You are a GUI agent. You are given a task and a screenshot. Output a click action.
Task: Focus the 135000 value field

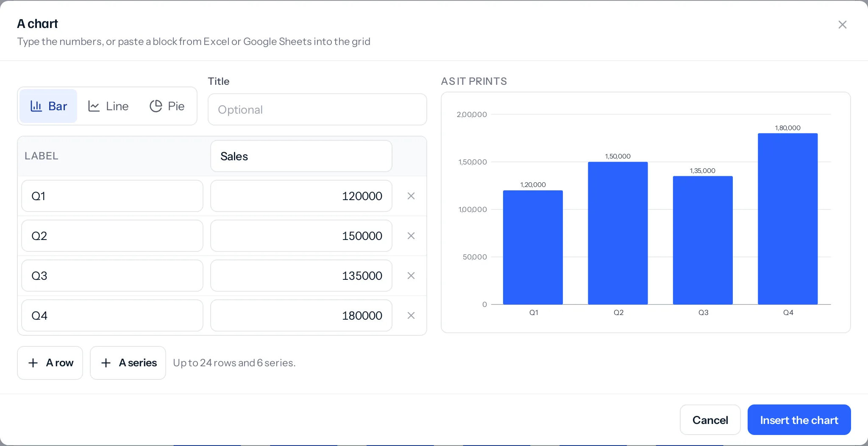click(301, 276)
